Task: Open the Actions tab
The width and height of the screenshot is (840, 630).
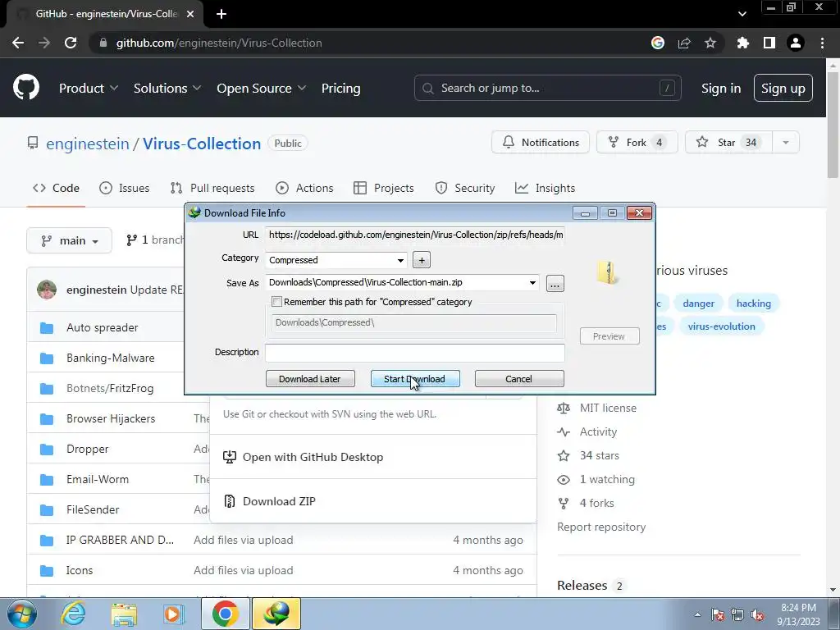Action: tap(304, 188)
